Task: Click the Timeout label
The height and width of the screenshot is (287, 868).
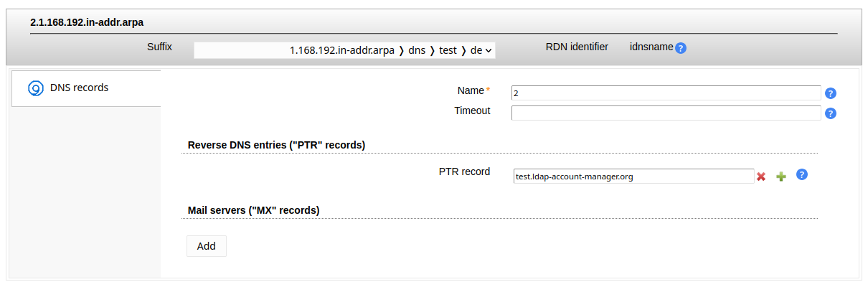Action: click(x=472, y=110)
